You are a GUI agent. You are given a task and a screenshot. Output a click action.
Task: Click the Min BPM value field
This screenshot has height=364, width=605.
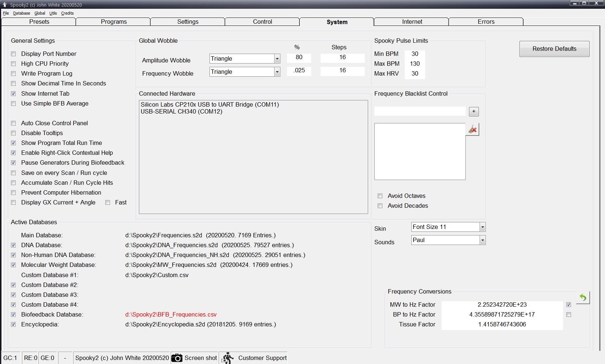point(415,54)
